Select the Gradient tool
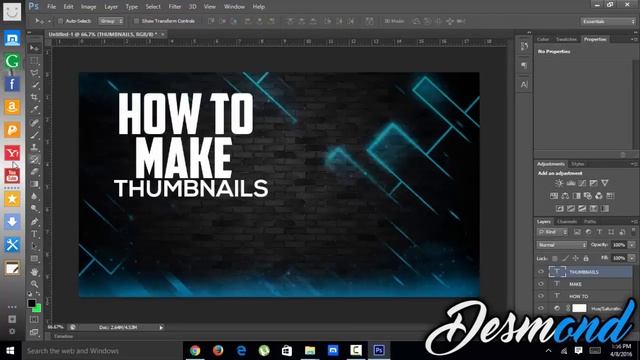Image resolution: width=640 pixels, height=360 pixels. coord(34,184)
